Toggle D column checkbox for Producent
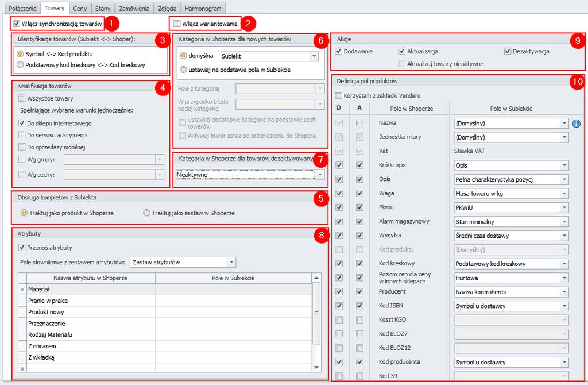The height and width of the screenshot is (385, 588). coord(339,291)
